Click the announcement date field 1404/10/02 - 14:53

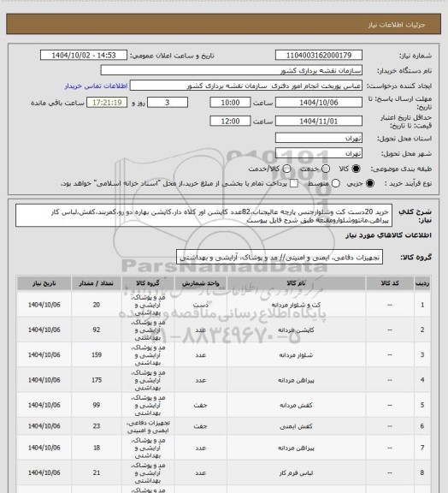coord(84,55)
